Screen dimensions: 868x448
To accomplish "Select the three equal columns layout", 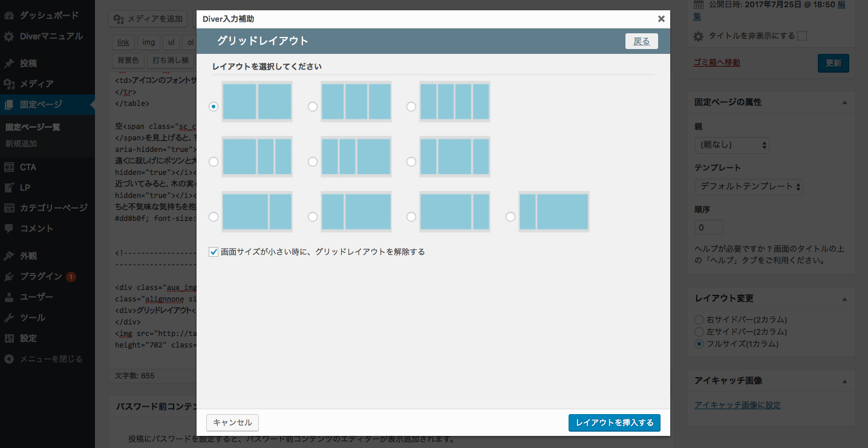I will [313, 107].
